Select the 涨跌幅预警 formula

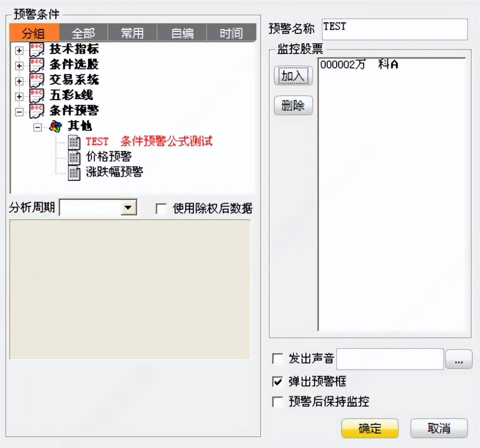tap(115, 172)
